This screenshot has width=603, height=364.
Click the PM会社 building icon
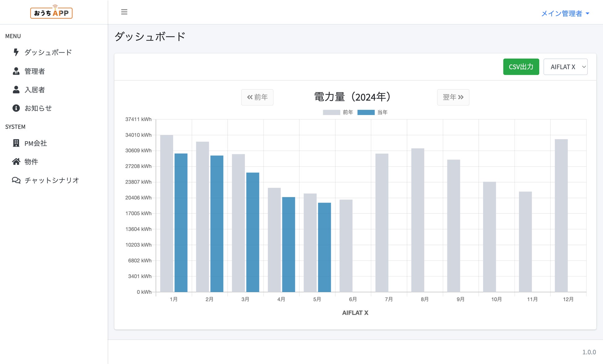coord(16,143)
